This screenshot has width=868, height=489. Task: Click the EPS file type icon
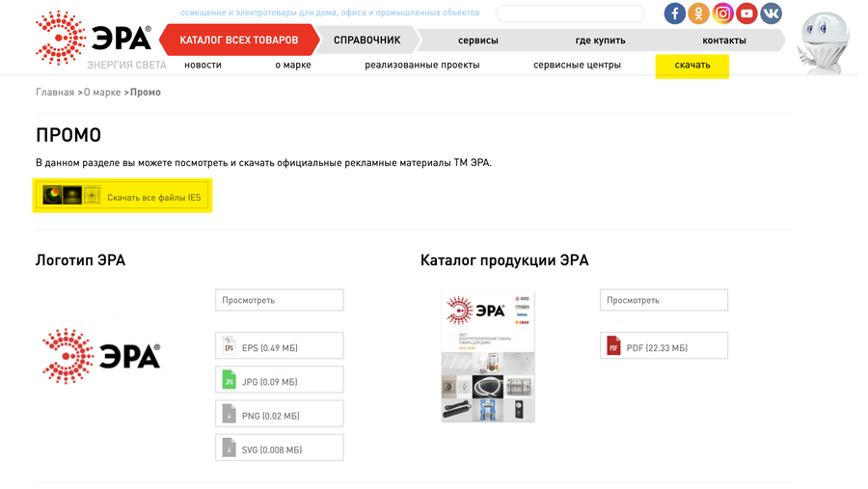[230, 345]
